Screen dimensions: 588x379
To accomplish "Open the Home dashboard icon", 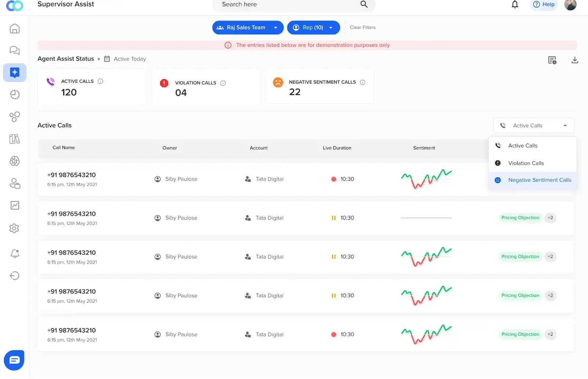I will [x=15, y=28].
